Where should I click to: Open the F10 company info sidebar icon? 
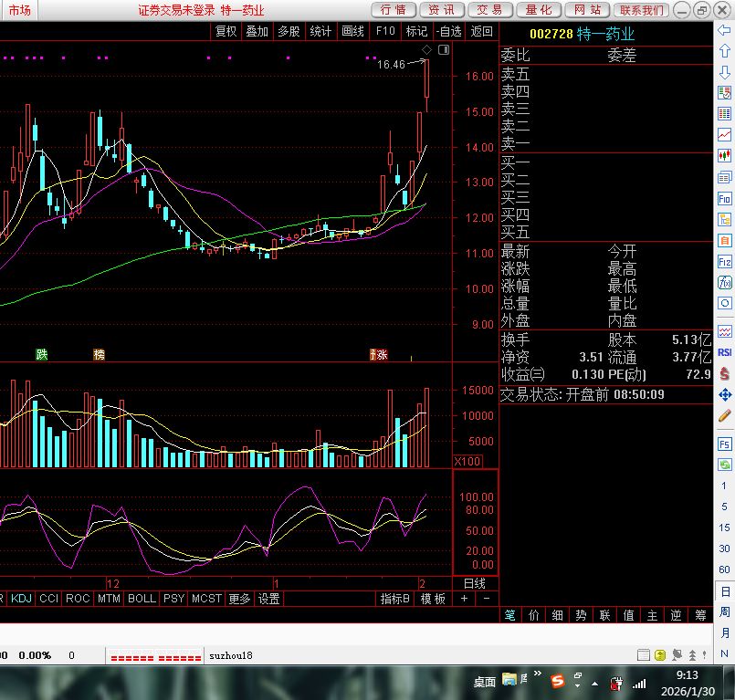725,198
